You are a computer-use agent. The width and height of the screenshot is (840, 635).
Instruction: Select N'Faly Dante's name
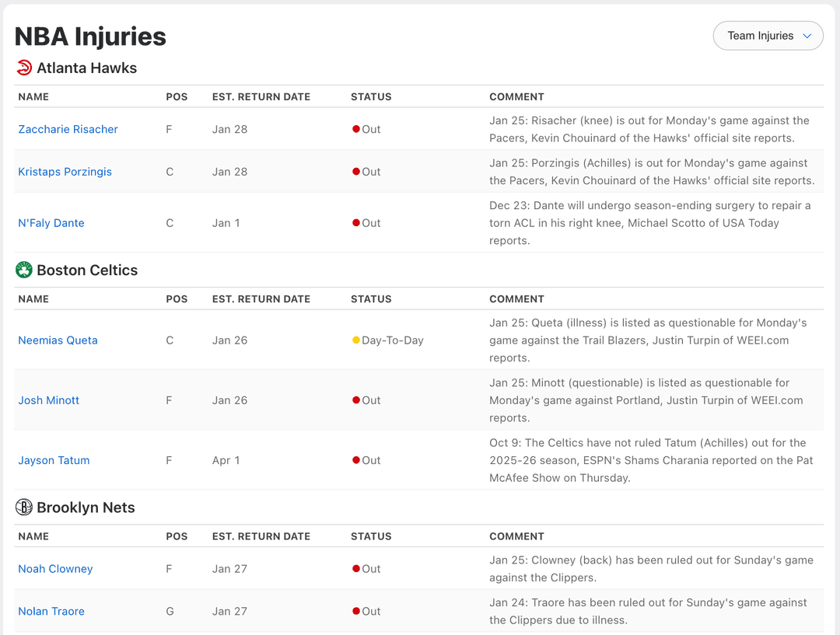[x=51, y=223]
